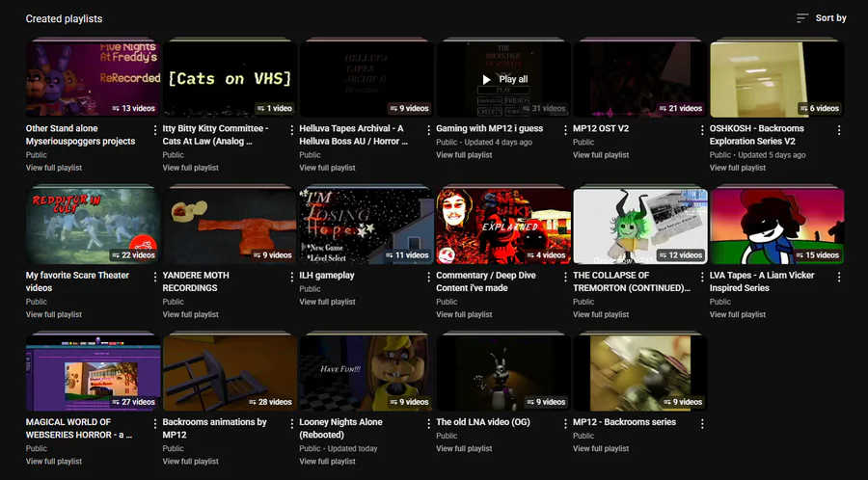Screen dimensions: 868x480
Task: Open options menu for MAGICAL WORLD OF WEBSERIES
Action: tap(155, 424)
